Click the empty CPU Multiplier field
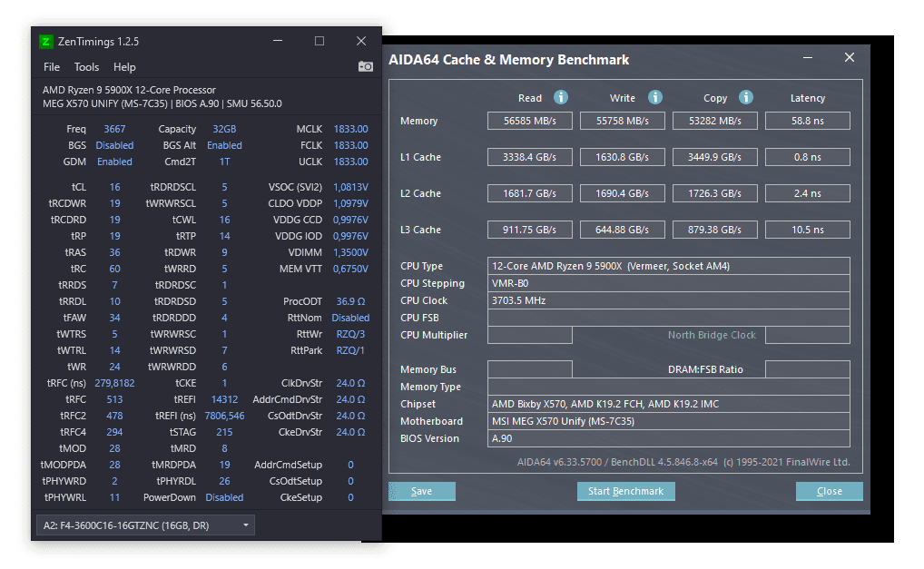The width and height of the screenshot is (924, 569). click(x=530, y=335)
